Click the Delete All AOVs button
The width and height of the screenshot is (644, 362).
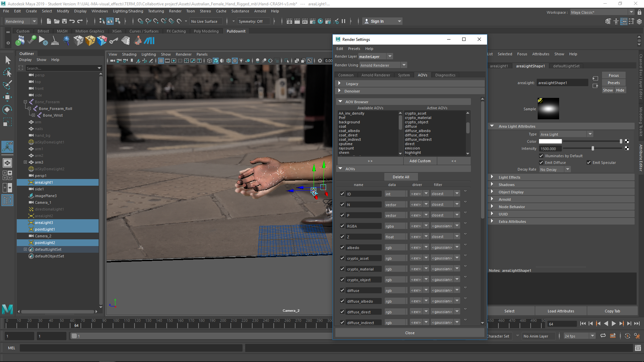click(x=401, y=177)
